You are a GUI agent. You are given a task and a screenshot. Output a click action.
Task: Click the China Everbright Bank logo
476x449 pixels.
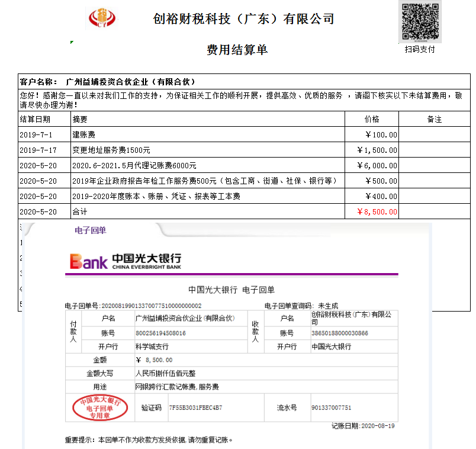tap(126, 261)
